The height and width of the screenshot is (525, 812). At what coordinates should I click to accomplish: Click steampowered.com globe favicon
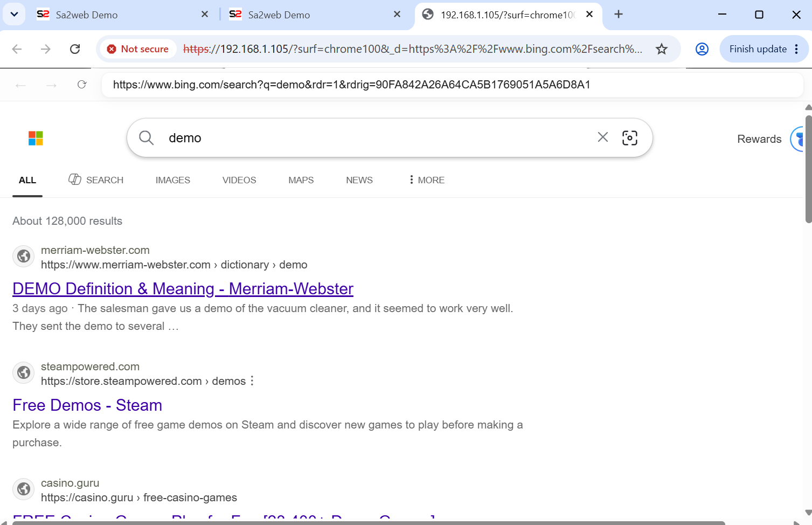24,372
